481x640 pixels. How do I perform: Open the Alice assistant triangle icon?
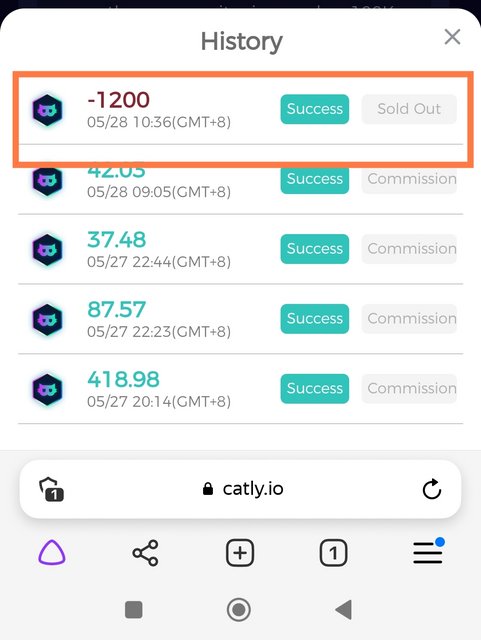pyautogui.click(x=52, y=553)
